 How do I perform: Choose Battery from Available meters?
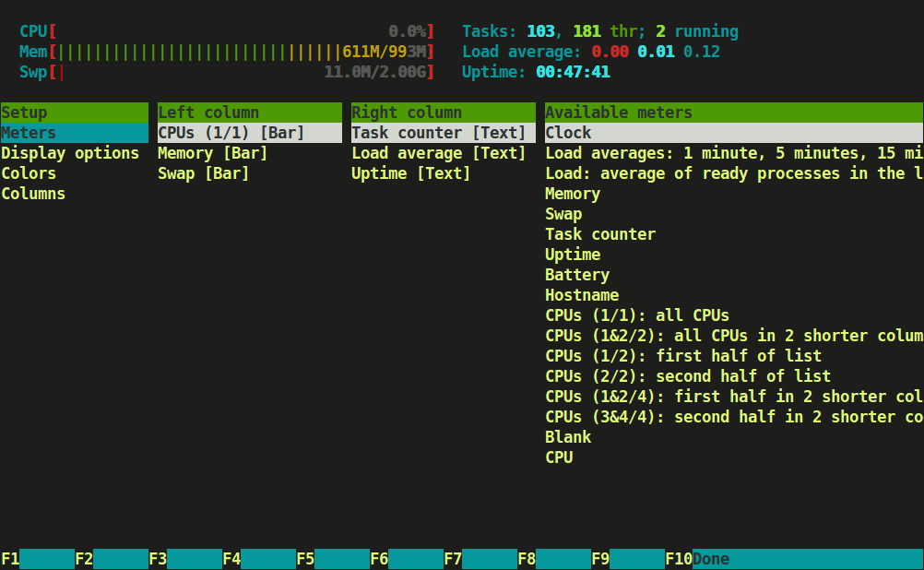tap(577, 275)
